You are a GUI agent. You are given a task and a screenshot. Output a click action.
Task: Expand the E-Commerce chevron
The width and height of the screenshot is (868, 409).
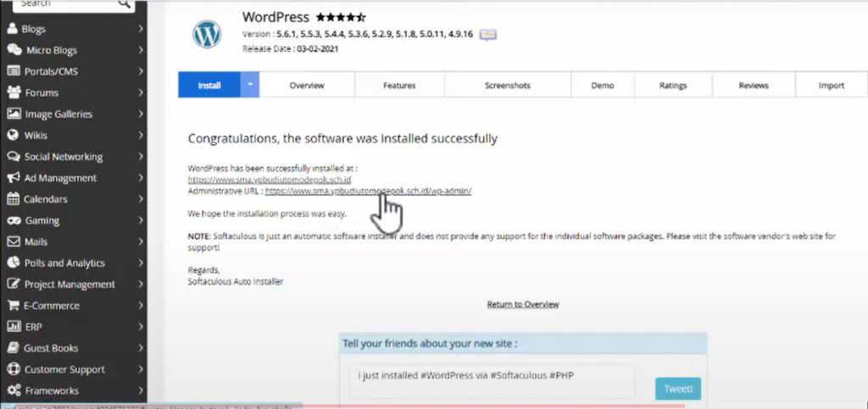pyautogui.click(x=141, y=305)
